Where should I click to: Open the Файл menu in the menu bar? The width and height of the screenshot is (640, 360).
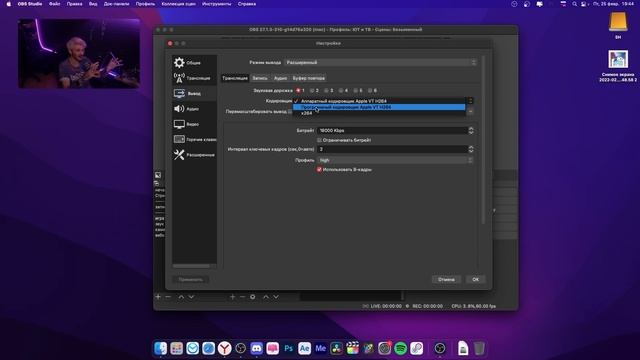(54, 4)
